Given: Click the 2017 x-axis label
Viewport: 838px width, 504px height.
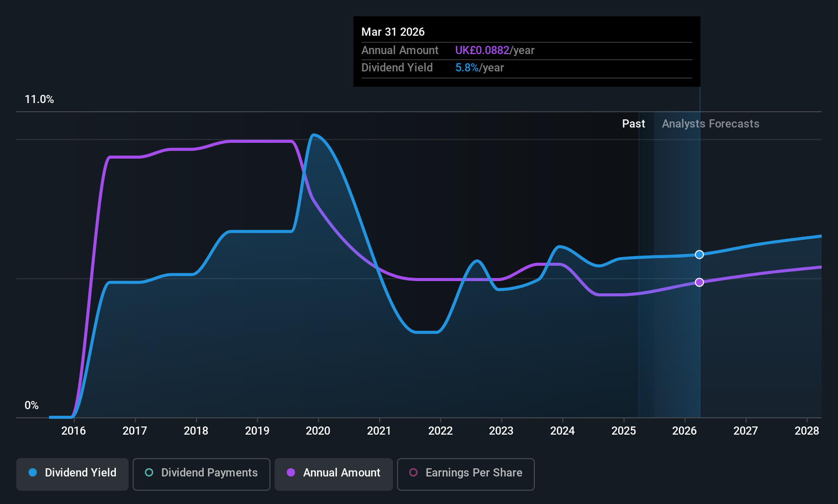Looking at the screenshot, I should pos(135,431).
